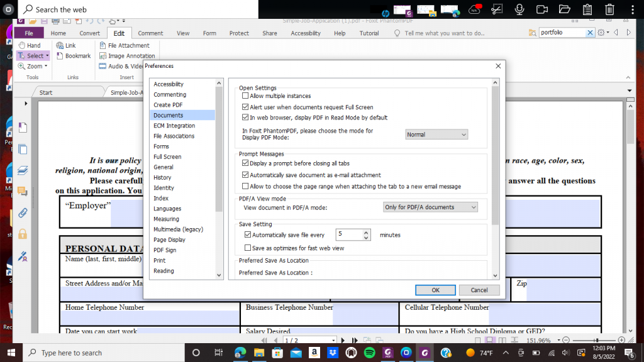
Task: Open the Attachments paperclip panel
Action: (x=23, y=212)
